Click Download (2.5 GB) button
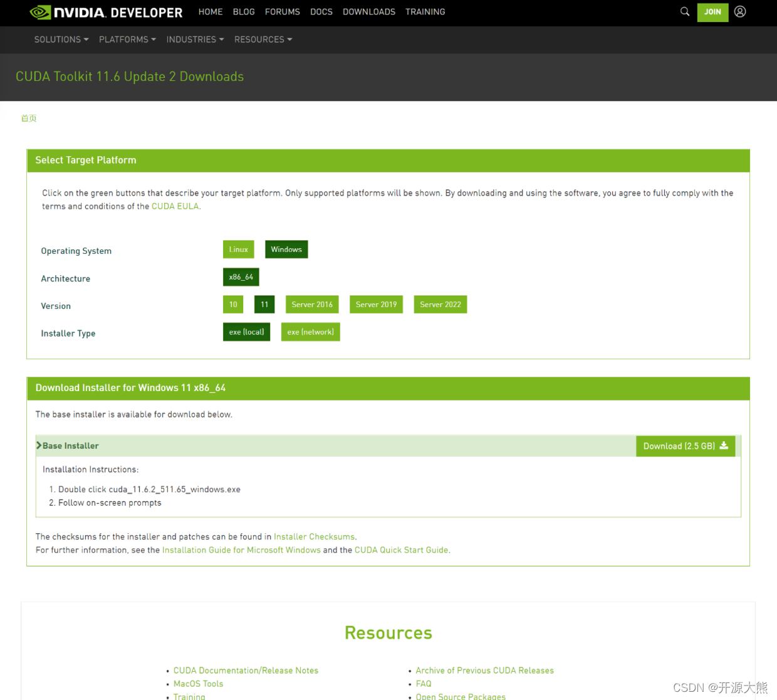 click(x=686, y=446)
